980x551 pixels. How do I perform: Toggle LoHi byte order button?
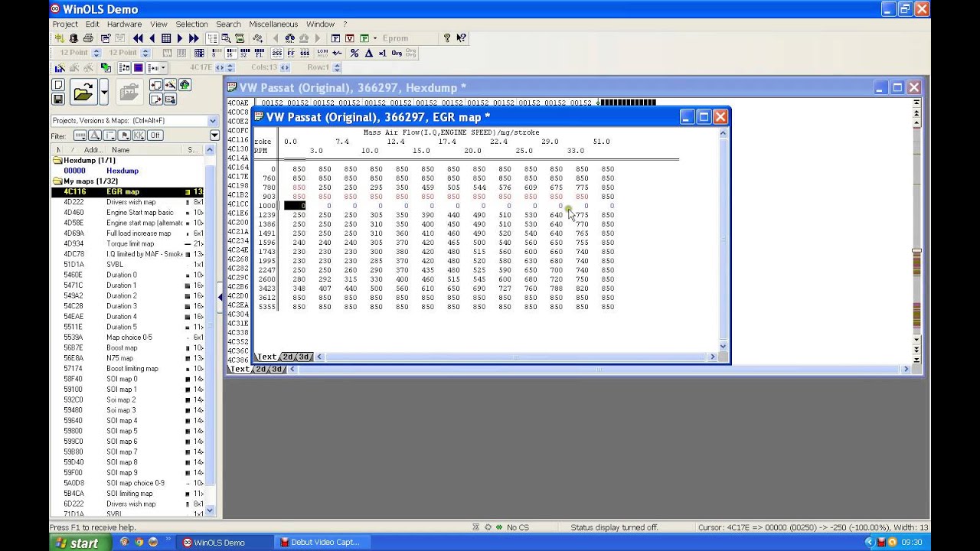click(x=322, y=53)
